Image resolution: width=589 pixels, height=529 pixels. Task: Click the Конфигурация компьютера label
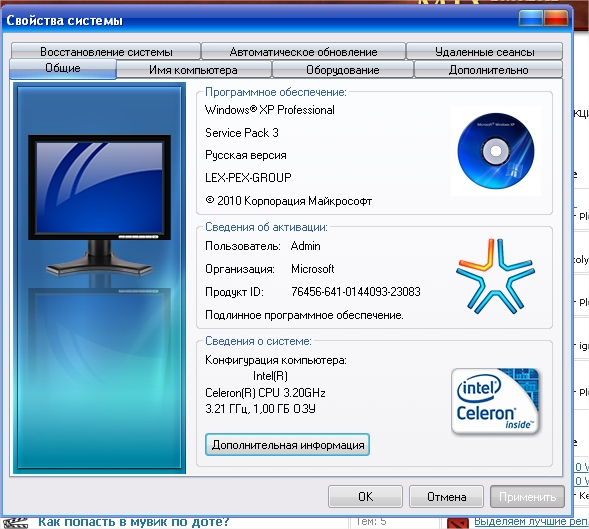276,360
